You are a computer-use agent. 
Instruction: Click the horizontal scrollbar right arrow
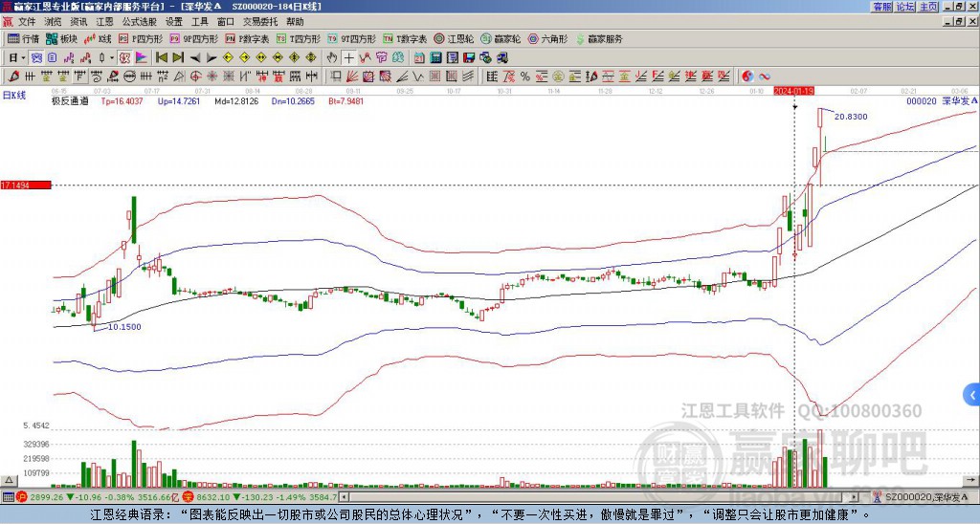coord(855,497)
